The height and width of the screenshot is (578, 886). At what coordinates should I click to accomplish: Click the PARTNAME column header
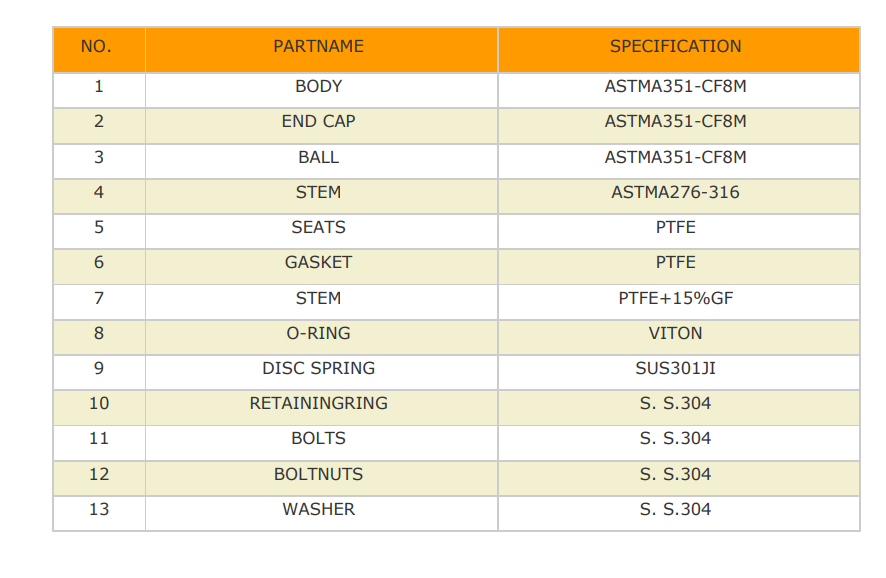pos(322,50)
